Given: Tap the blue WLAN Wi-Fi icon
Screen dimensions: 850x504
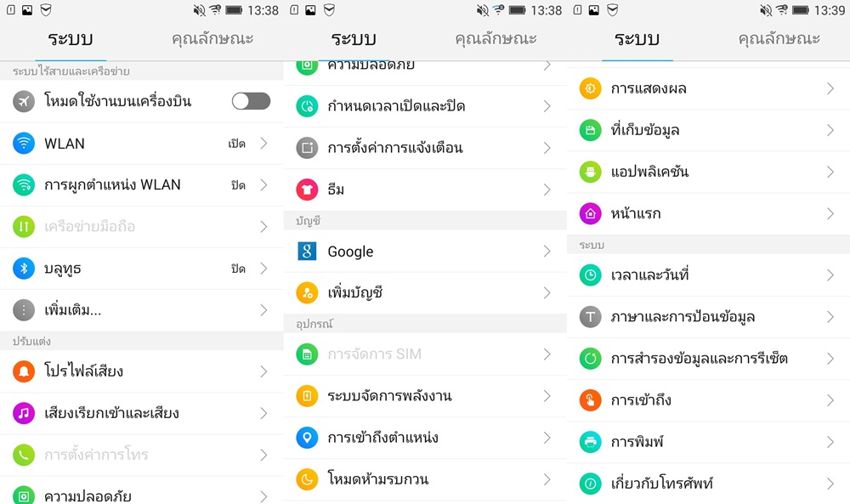Looking at the screenshot, I should coord(24,143).
